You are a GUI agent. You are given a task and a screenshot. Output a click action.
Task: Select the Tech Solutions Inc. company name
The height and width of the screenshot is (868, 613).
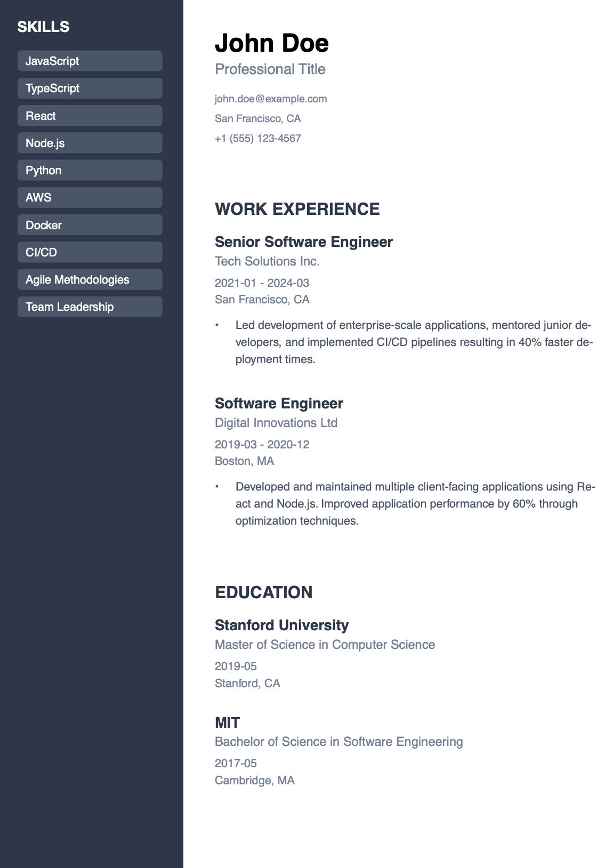(267, 261)
